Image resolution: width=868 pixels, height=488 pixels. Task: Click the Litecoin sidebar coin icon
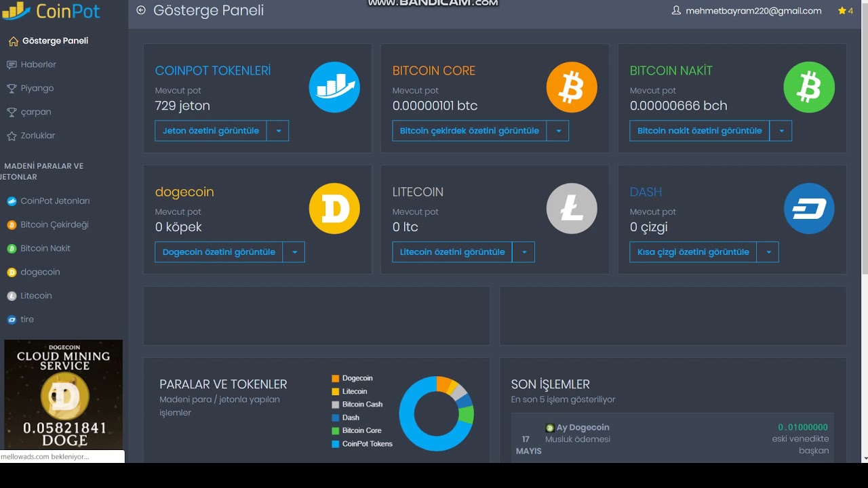12,296
